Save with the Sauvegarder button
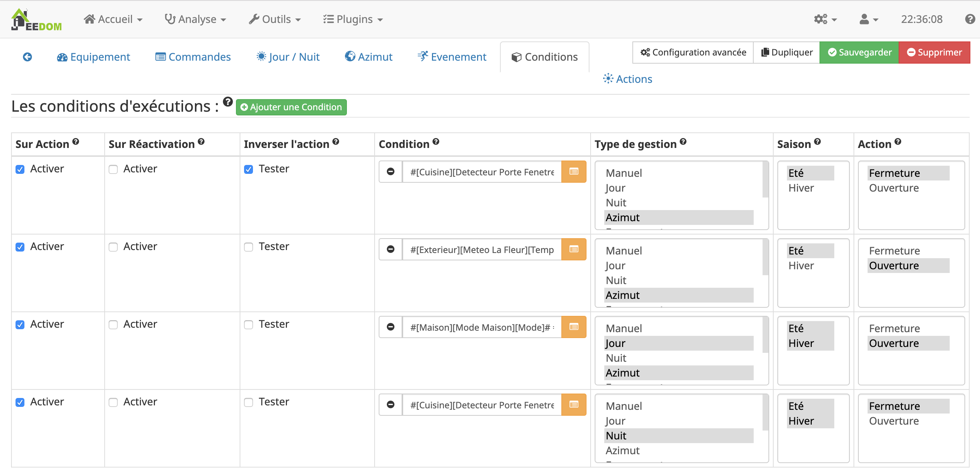980x469 pixels. 859,53
